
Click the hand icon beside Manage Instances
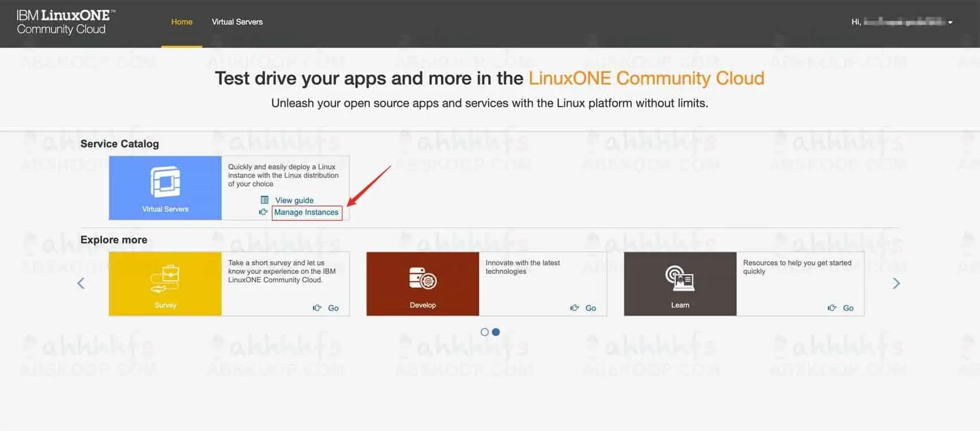(263, 212)
